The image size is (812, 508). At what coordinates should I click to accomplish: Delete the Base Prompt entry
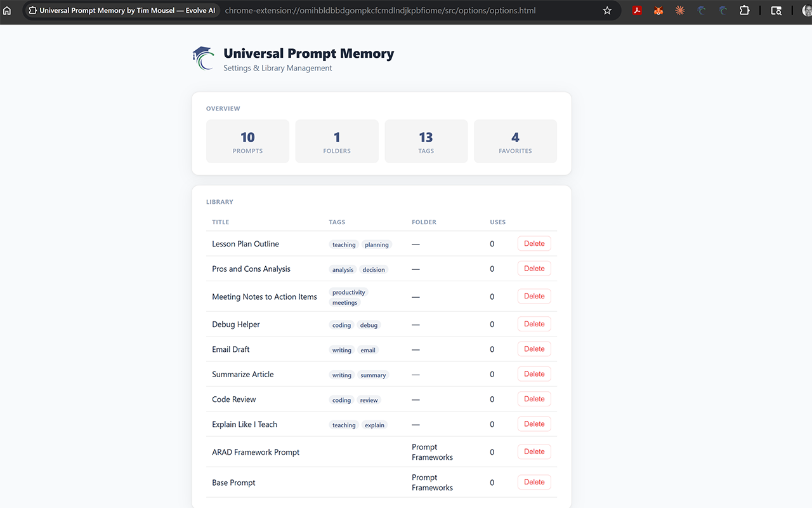(x=534, y=482)
